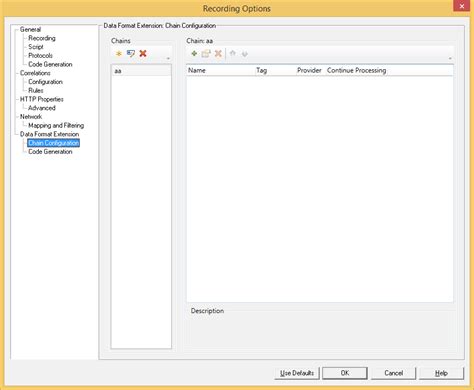The width and height of the screenshot is (474, 390).
Task: Select the Network tree node
Action: (31, 116)
